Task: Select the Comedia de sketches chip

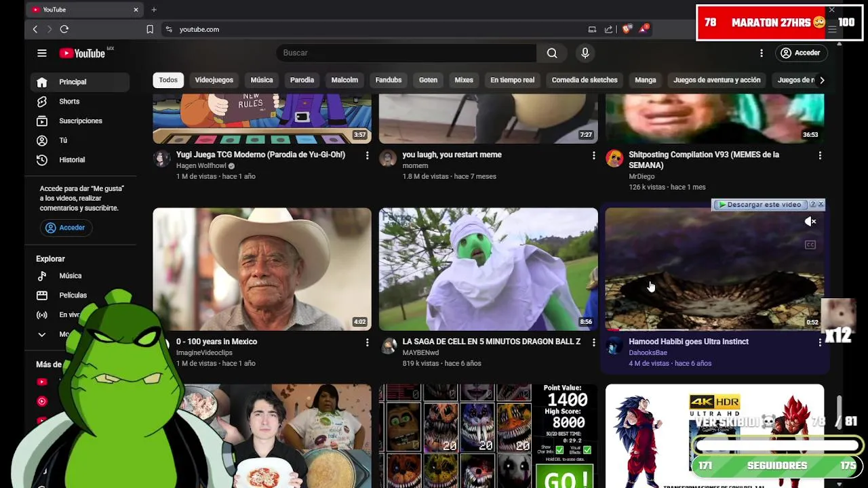Action: point(585,80)
